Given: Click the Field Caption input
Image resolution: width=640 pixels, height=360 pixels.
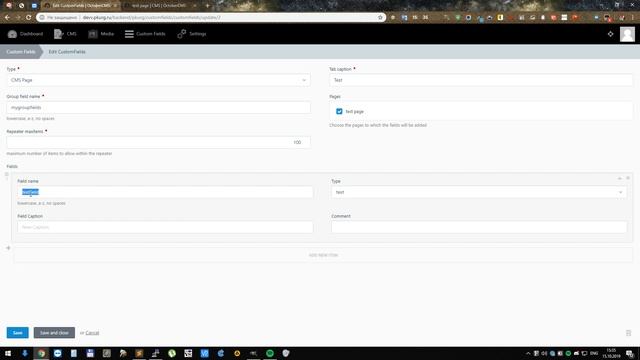Looking at the screenshot, I should click(165, 227).
